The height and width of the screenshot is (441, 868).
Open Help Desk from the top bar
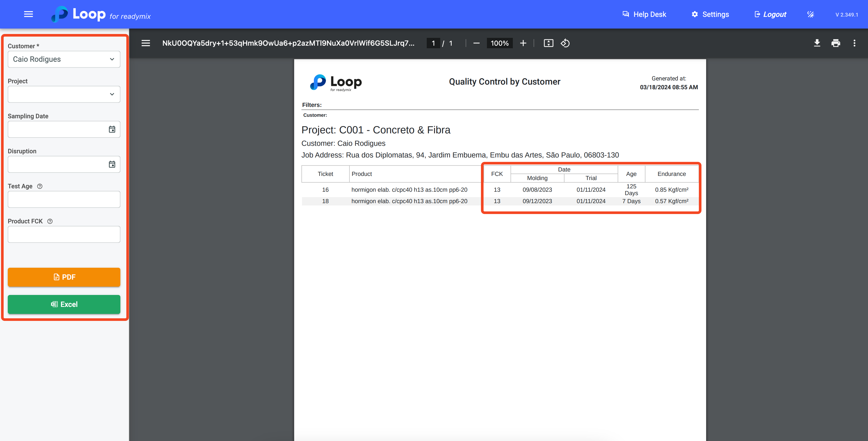[644, 14]
